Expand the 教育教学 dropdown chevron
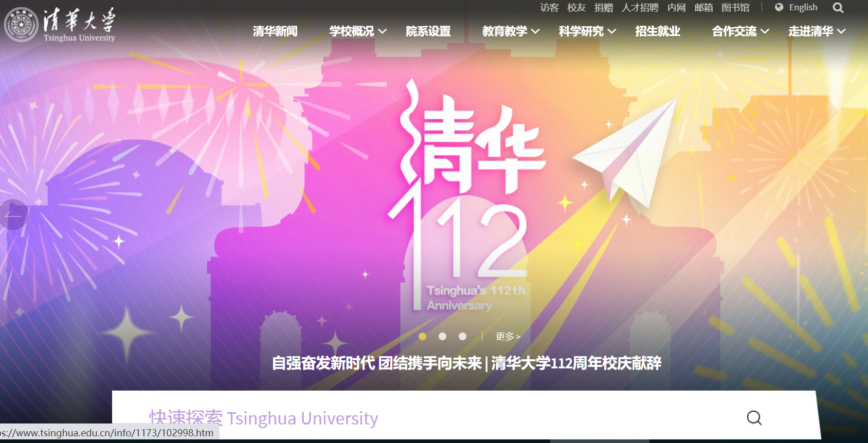The image size is (868, 443). 535,31
